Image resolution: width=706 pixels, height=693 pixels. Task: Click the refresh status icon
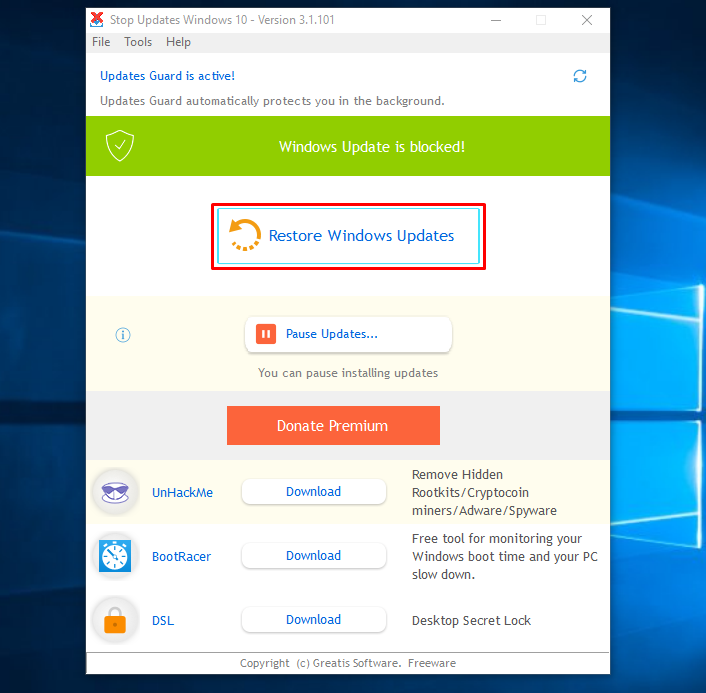tap(579, 76)
